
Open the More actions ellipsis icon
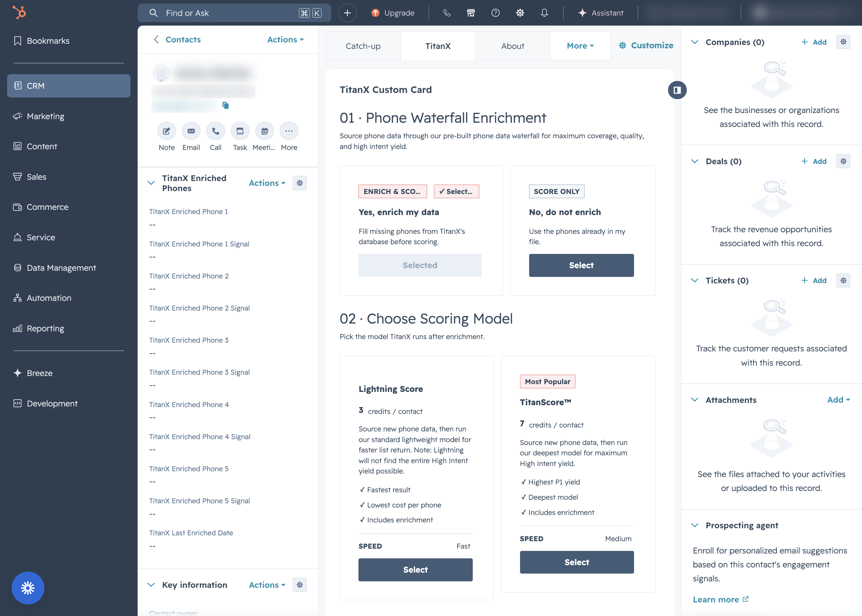289,131
